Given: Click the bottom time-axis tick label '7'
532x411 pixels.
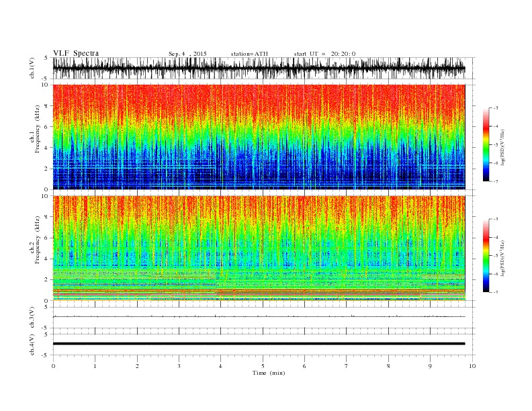Looking at the screenshot, I should (x=347, y=366).
